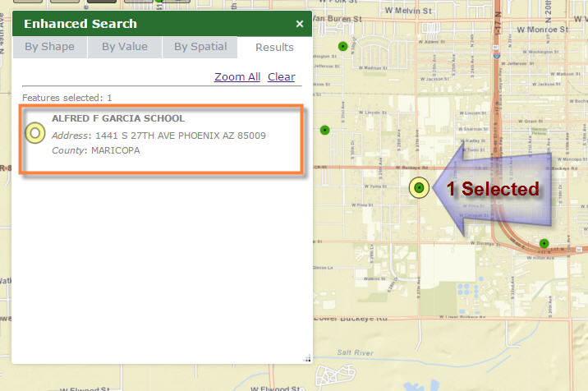Click the green marker north of Buckeye Rd on the map's west side
Image resolution: width=588 pixels, height=391 pixels.
[324, 131]
